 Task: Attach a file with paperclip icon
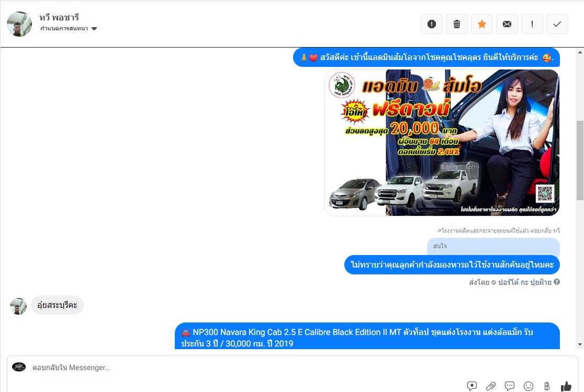click(x=490, y=386)
